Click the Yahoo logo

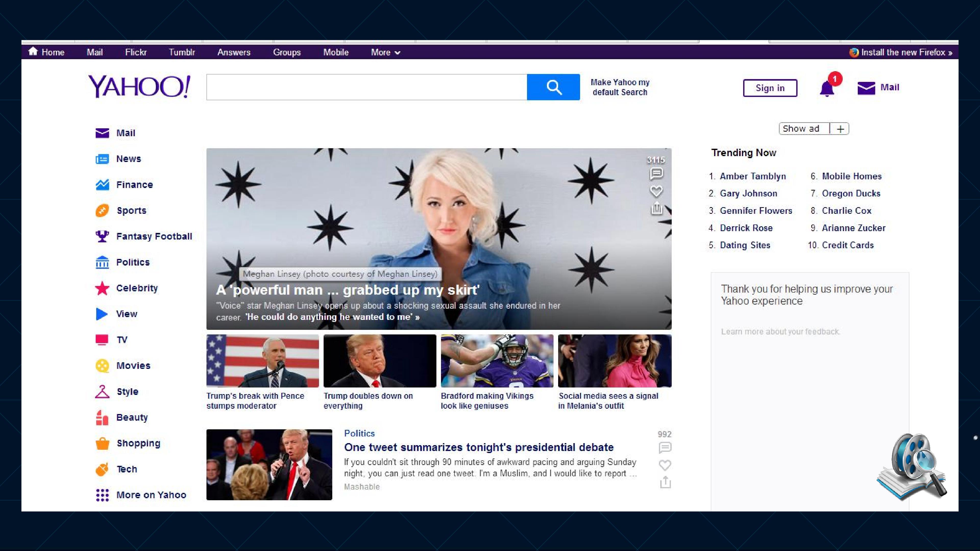click(139, 86)
